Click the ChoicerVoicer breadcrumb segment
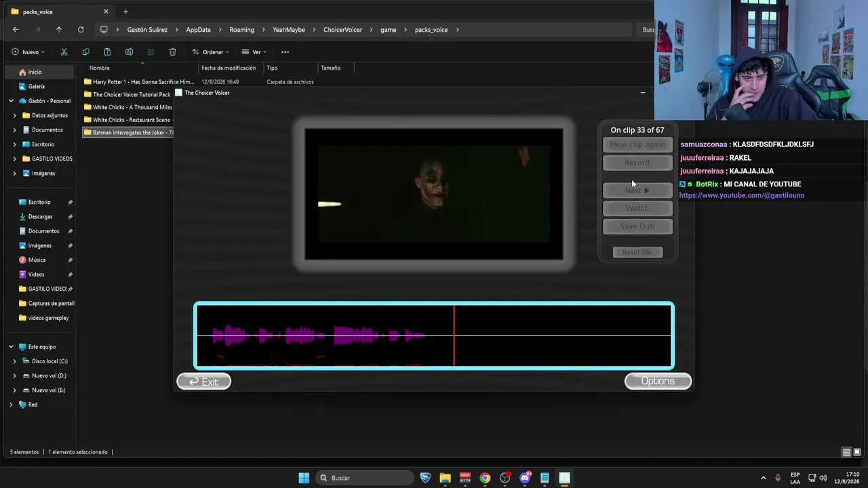 click(x=342, y=30)
